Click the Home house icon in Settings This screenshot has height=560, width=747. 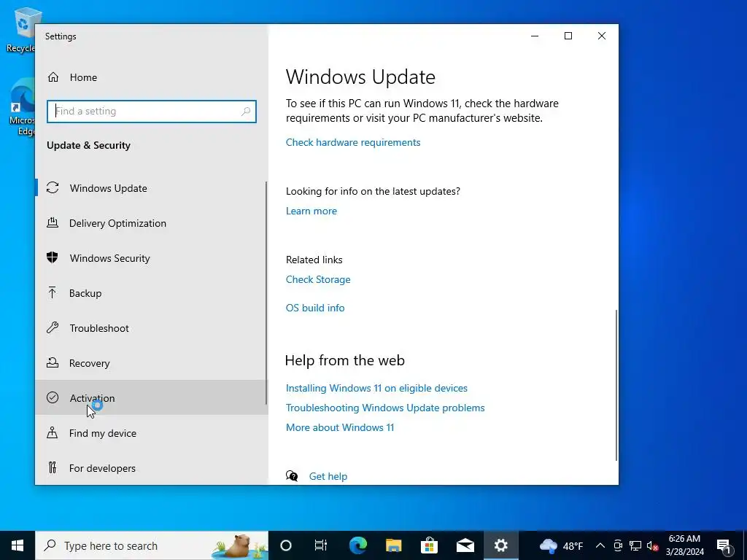(53, 77)
